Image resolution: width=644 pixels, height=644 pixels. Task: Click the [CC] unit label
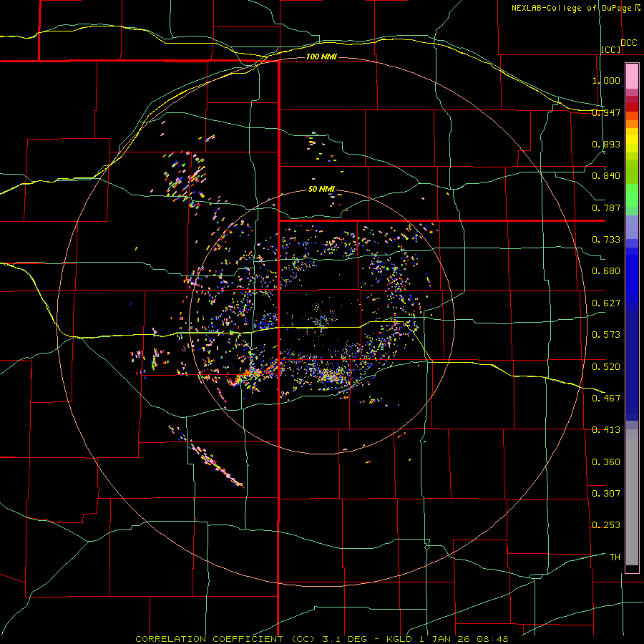611,49
